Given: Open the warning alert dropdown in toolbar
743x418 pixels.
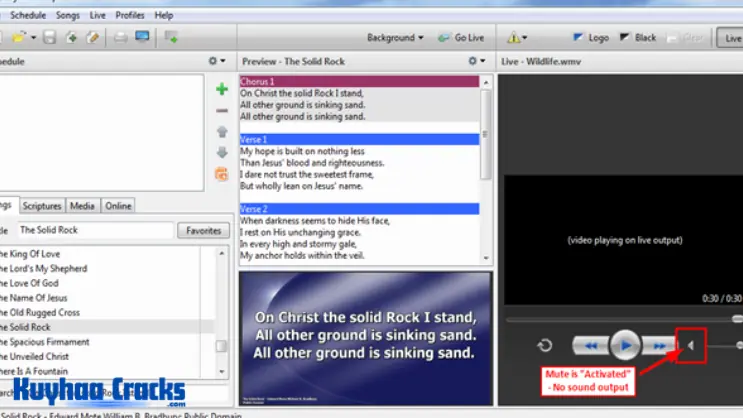Looking at the screenshot, I should click(518, 38).
